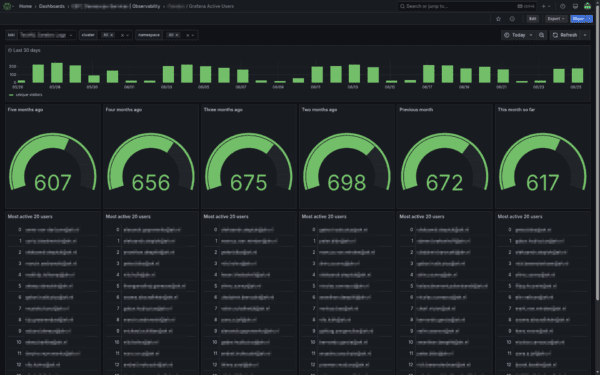Open the Grafana logo menu
600x375 pixels.
click(x=7, y=6)
